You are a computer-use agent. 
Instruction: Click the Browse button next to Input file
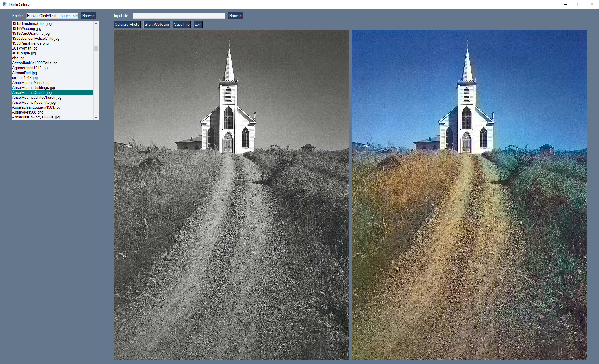pos(235,16)
